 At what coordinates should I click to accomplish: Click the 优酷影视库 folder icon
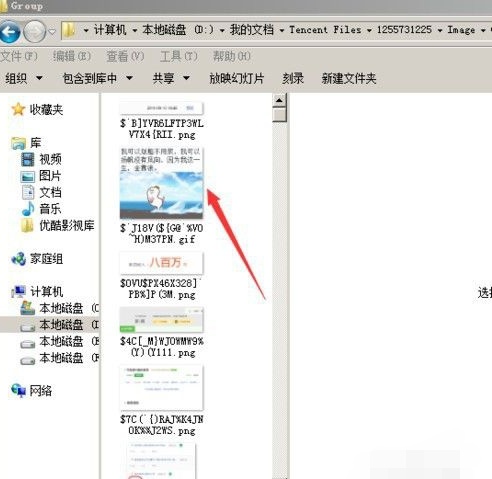click(x=27, y=226)
